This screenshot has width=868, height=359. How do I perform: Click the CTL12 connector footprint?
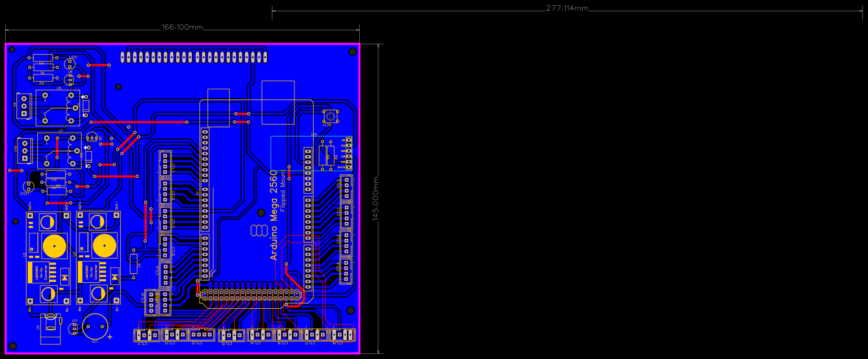[201, 335]
